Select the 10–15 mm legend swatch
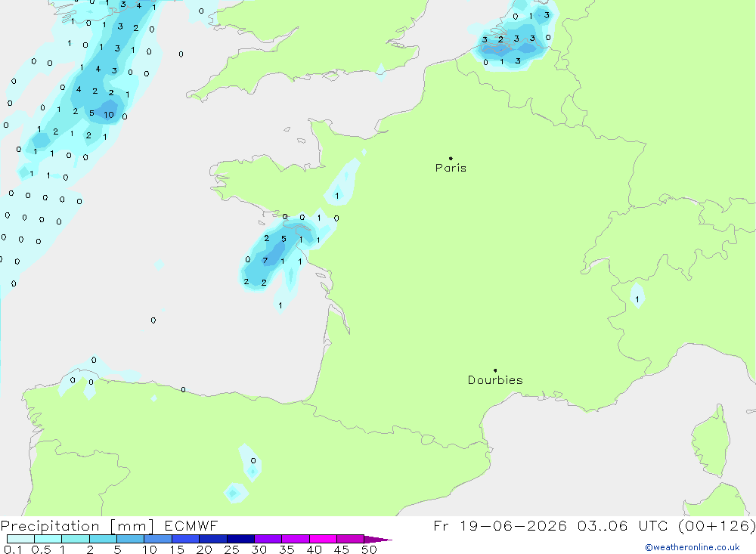Image resolution: width=756 pixels, height=554 pixels. 158,539
